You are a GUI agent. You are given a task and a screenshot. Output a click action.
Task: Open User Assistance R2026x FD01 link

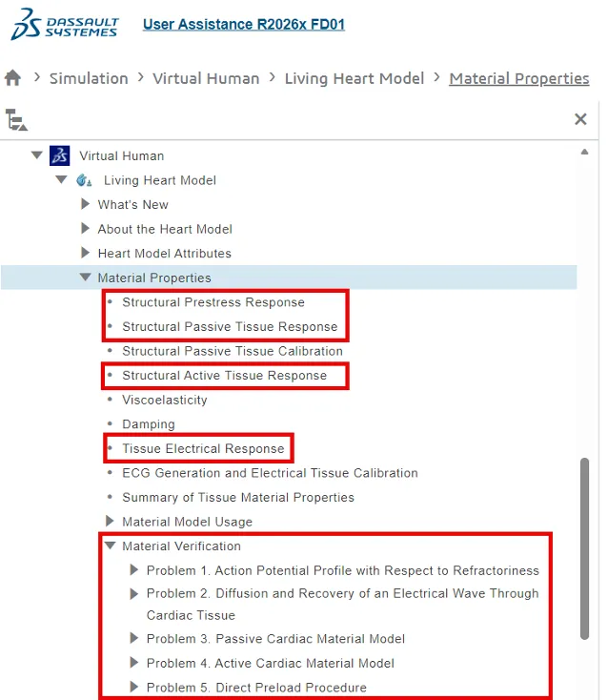point(243,24)
